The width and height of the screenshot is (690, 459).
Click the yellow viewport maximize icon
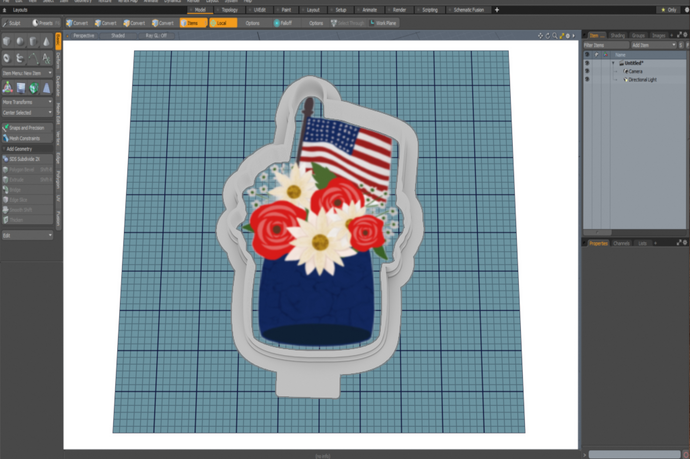562,36
